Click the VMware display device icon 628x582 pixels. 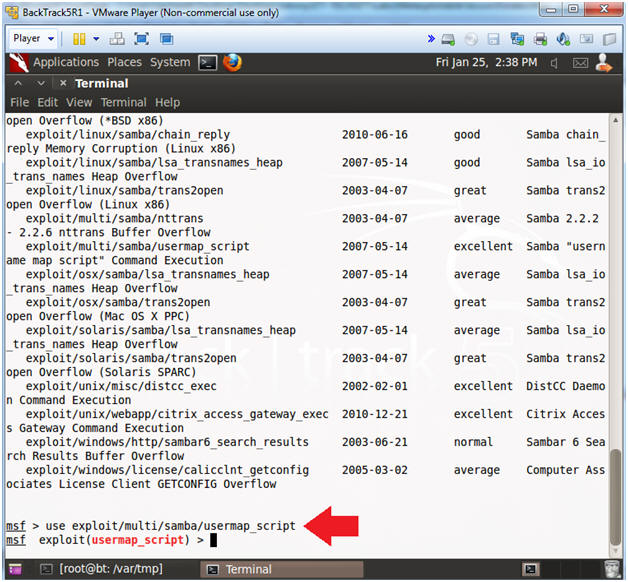point(586,39)
